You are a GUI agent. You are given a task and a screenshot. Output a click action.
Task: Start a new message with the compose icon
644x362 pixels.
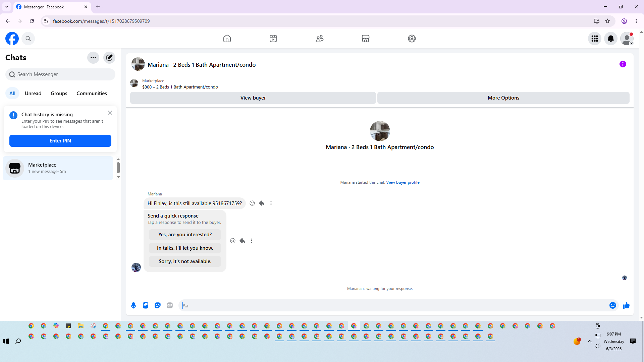pyautogui.click(x=109, y=58)
